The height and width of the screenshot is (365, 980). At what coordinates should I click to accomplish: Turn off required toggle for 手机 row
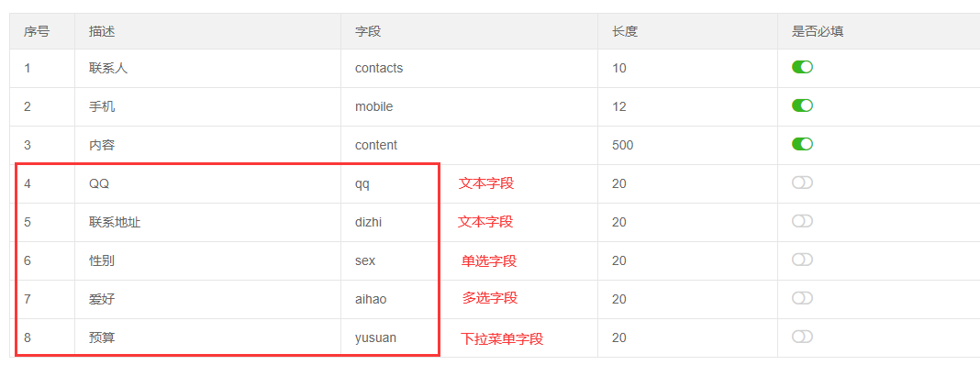802,105
